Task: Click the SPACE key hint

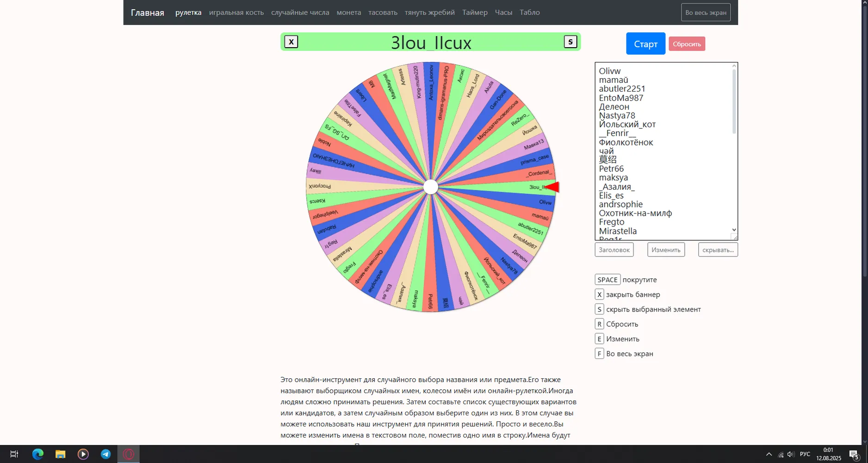Action: point(608,280)
